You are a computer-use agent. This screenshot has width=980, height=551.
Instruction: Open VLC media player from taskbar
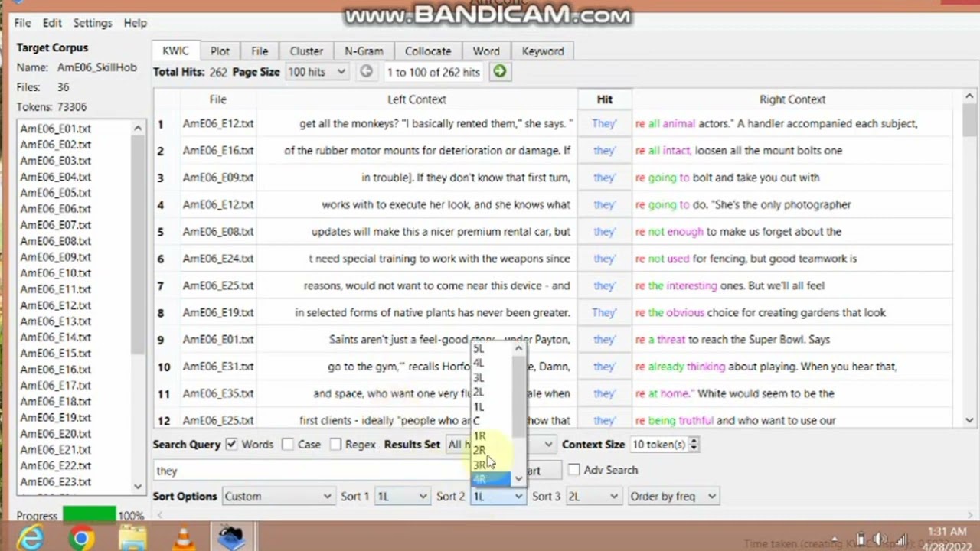pyautogui.click(x=183, y=539)
